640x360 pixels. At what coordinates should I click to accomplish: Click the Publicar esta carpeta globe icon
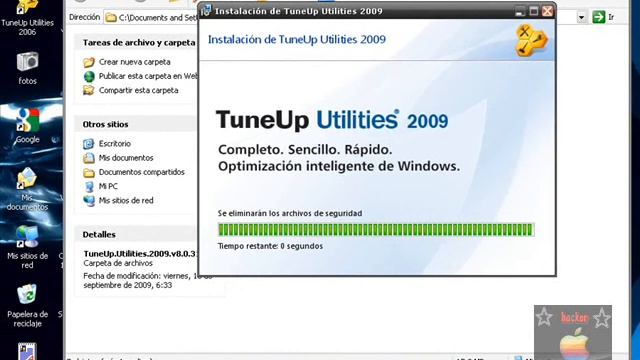89,76
